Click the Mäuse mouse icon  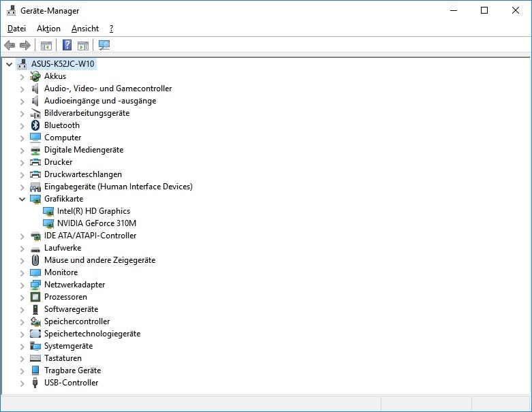pyautogui.click(x=35, y=260)
